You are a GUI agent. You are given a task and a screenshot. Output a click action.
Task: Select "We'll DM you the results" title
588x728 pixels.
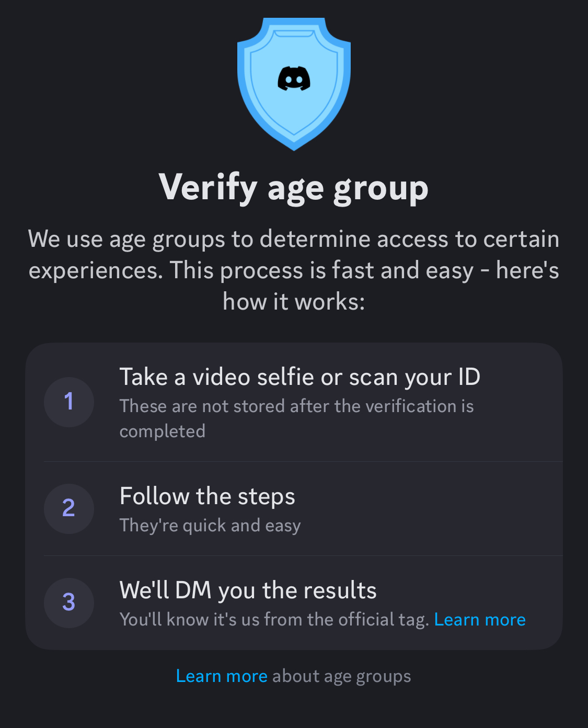[248, 590]
